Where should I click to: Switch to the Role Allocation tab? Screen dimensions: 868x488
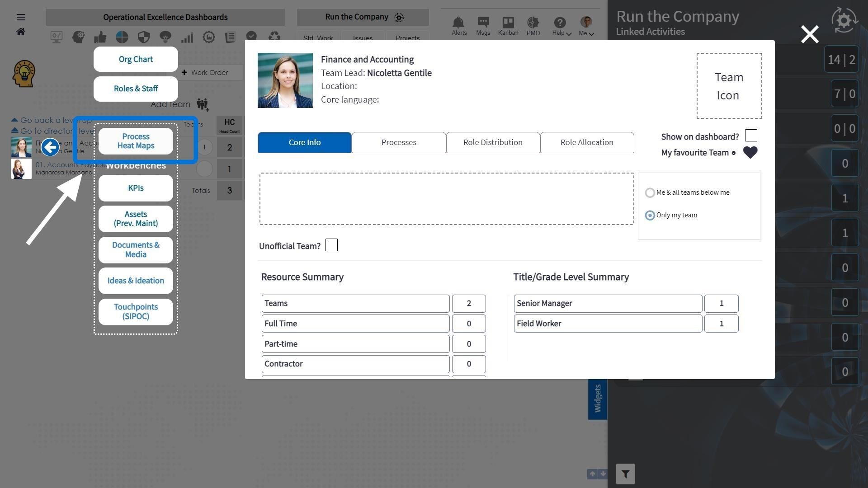pos(587,142)
